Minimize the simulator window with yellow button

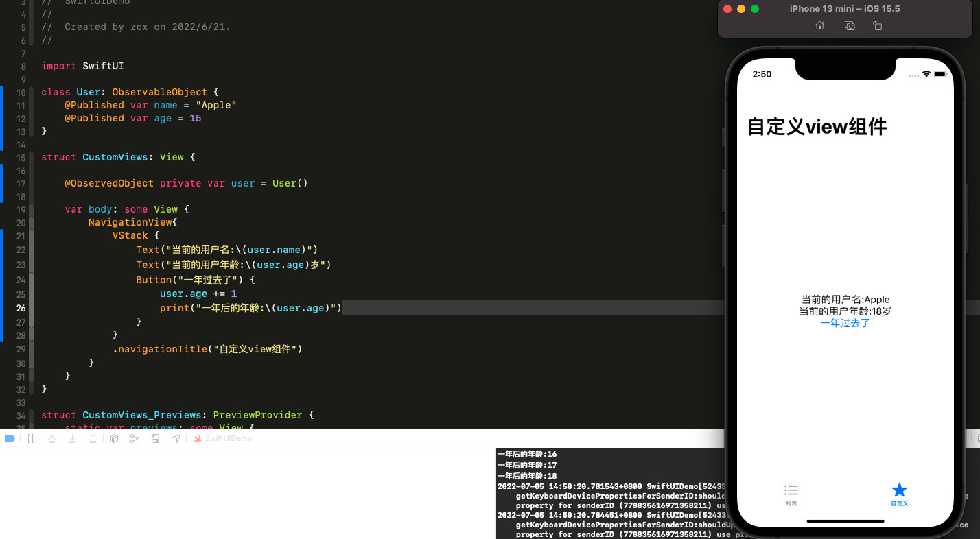pos(741,9)
